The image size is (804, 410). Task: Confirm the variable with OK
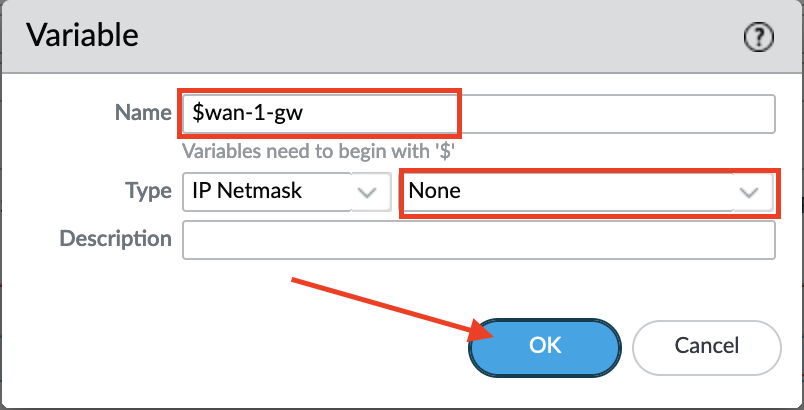[x=544, y=347]
